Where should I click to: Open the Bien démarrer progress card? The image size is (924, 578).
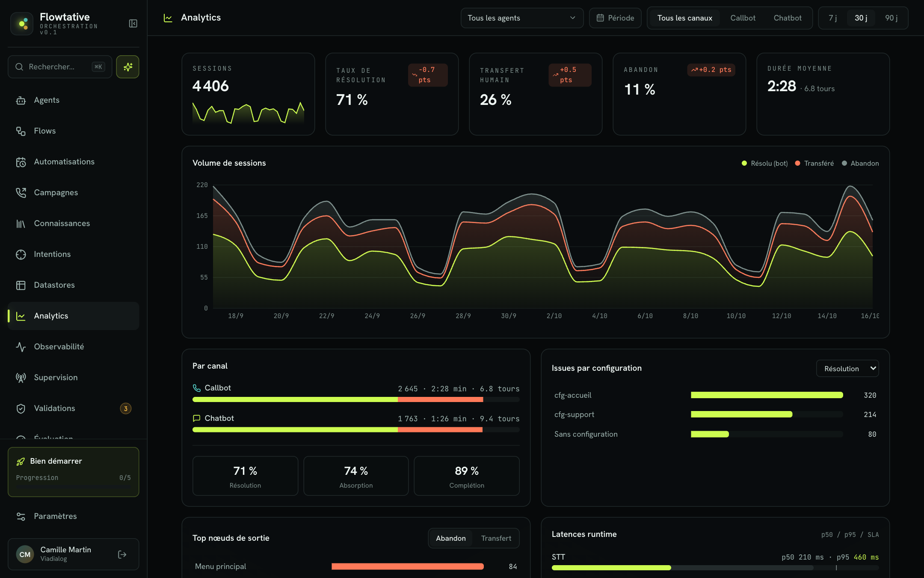tap(74, 472)
